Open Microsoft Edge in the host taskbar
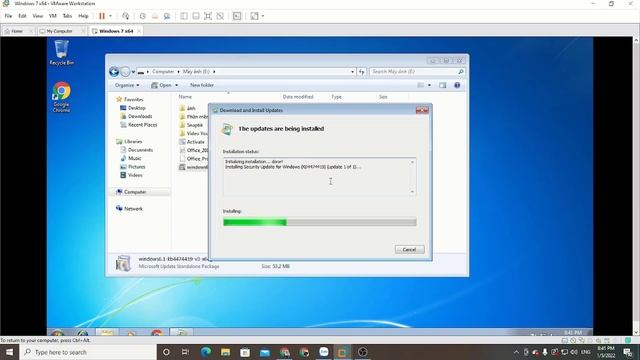 206,352
